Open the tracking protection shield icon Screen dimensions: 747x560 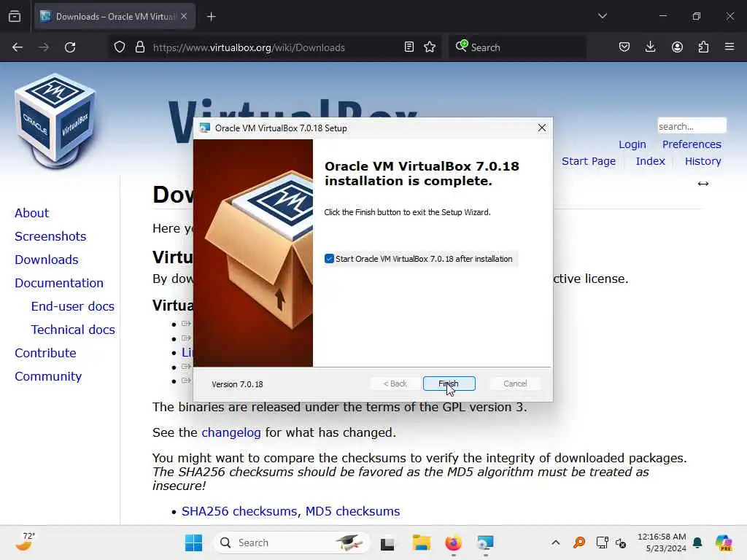tap(120, 47)
